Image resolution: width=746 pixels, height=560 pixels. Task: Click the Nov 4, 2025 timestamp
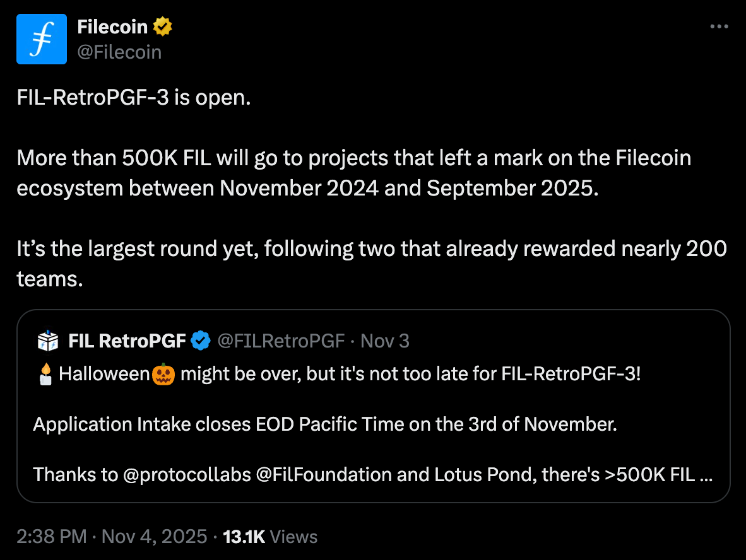tap(155, 536)
